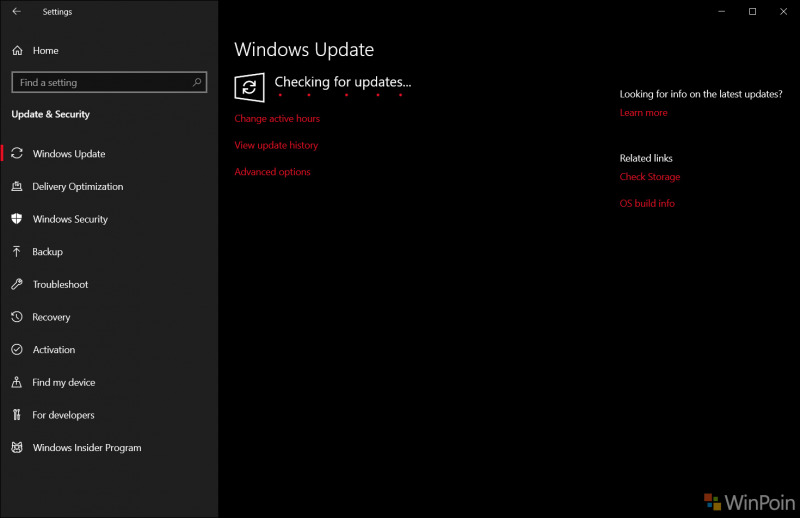Click the Home house icon
This screenshot has height=518, width=800.
[x=17, y=51]
